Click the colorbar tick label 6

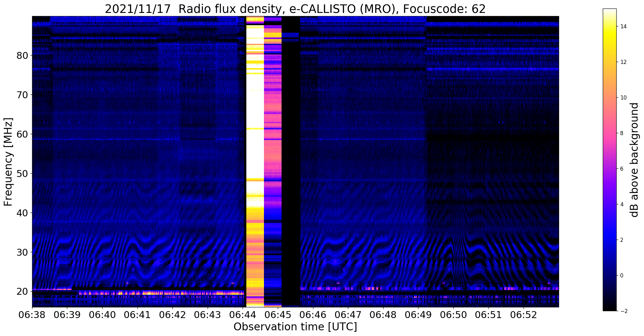[621, 169]
